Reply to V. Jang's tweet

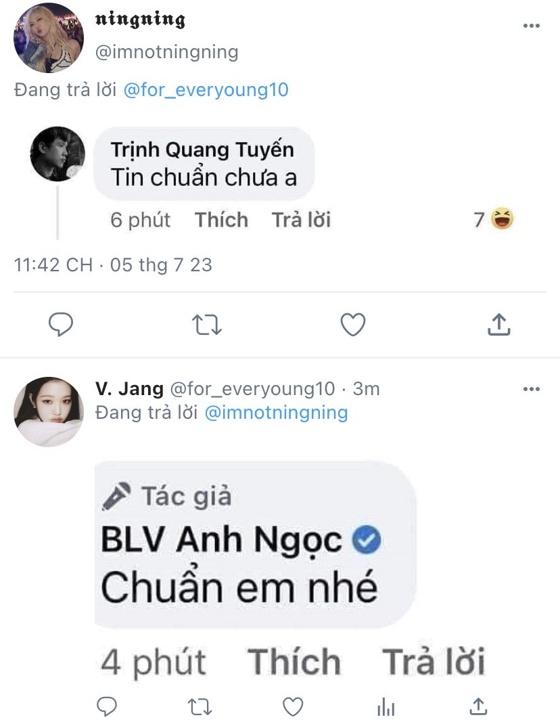click(107, 706)
